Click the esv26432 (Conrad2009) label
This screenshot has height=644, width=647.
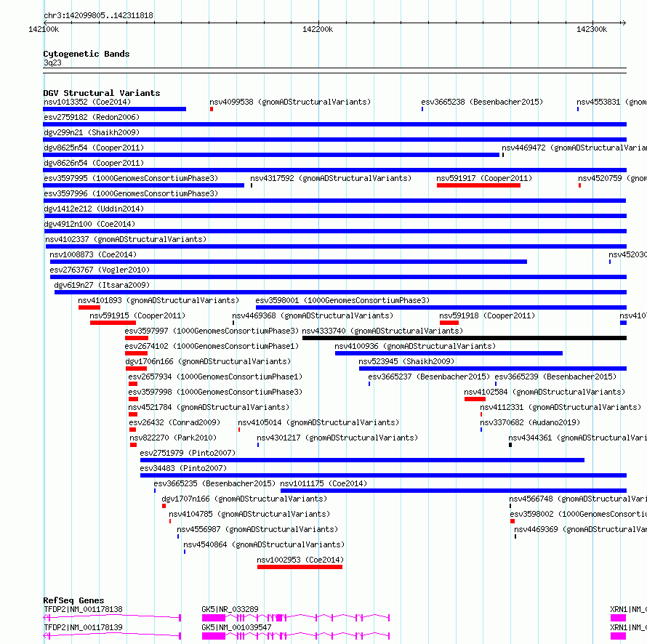[174, 422]
